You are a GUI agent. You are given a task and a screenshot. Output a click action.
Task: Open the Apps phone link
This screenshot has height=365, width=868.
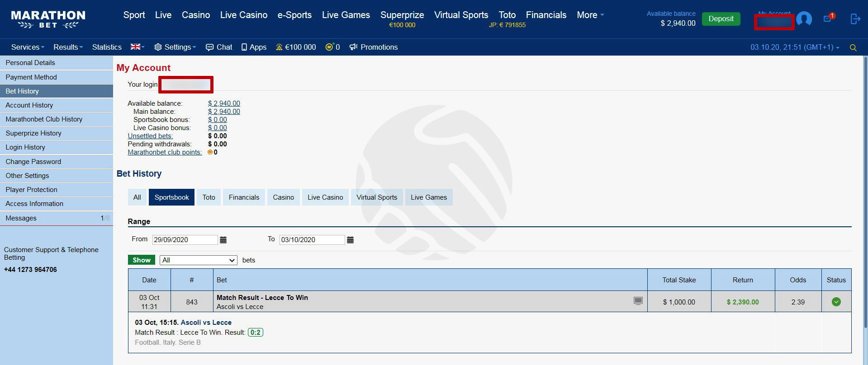point(254,47)
